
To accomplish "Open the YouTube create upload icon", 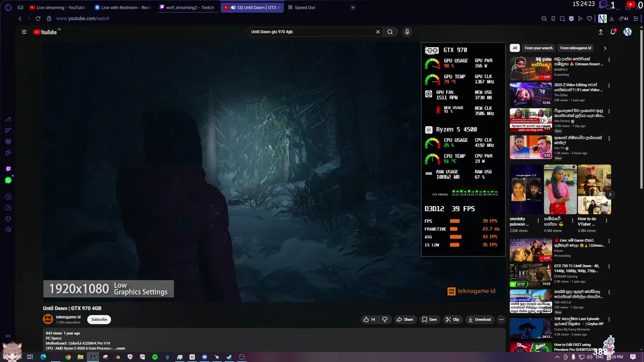I will tap(600, 32).
